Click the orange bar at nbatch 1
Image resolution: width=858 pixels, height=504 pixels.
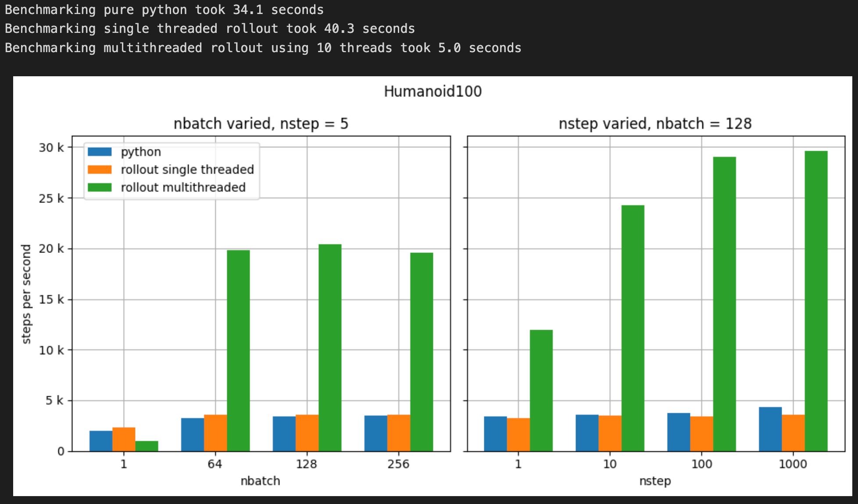124,439
